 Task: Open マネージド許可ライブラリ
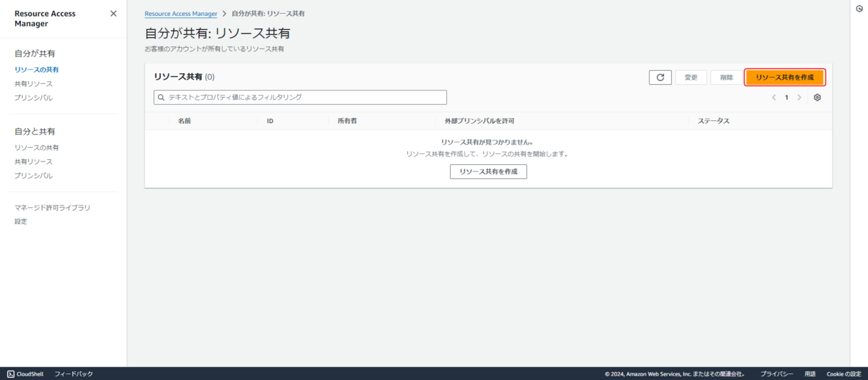(53, 208)
